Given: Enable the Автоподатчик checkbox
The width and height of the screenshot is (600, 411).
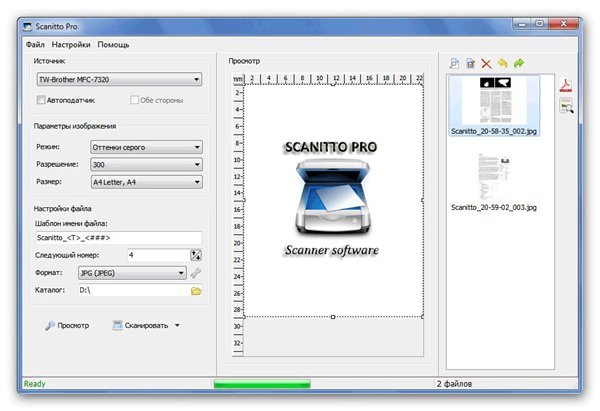Looking at the screenshot, I should tap(41, 100).
